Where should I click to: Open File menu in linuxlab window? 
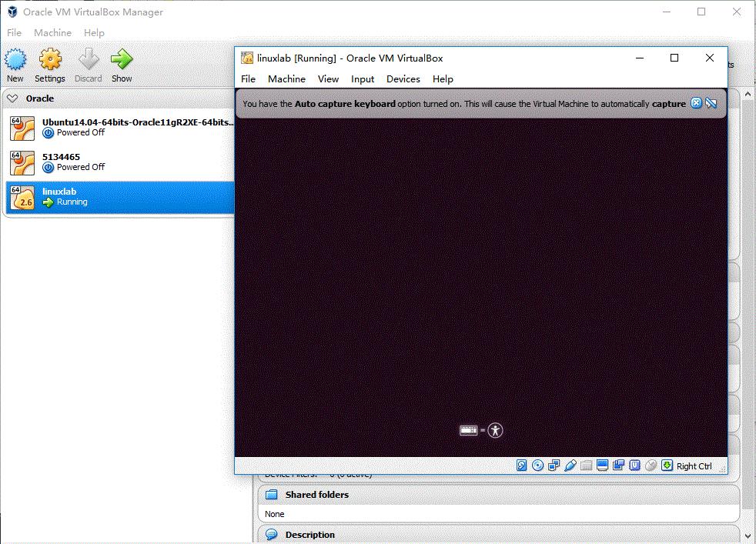[x=249, y=79]
